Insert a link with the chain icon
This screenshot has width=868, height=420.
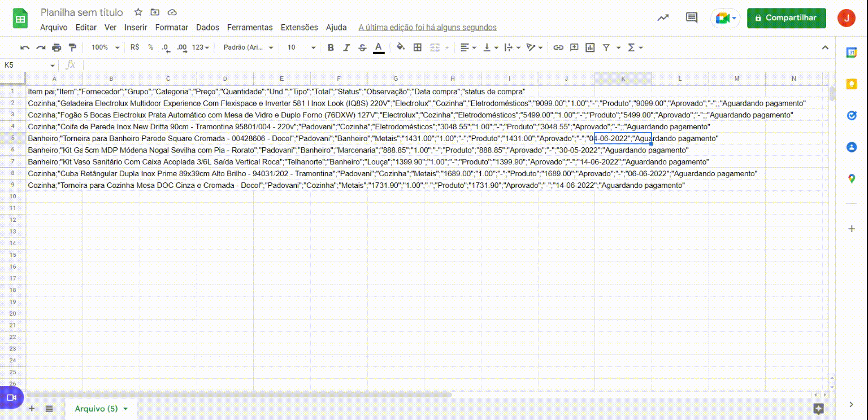tap(558, 47)
